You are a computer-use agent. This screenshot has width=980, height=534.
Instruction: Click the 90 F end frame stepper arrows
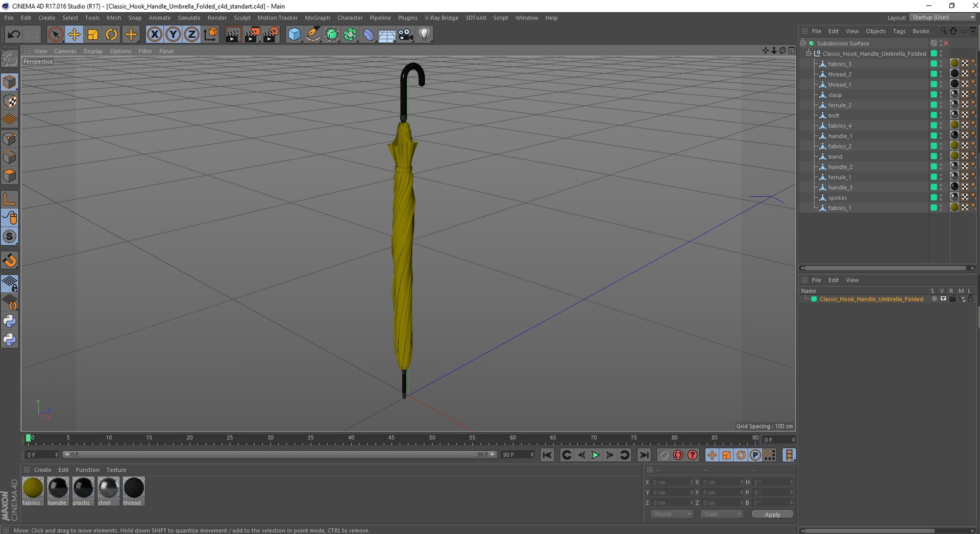(x=532, y=454)
